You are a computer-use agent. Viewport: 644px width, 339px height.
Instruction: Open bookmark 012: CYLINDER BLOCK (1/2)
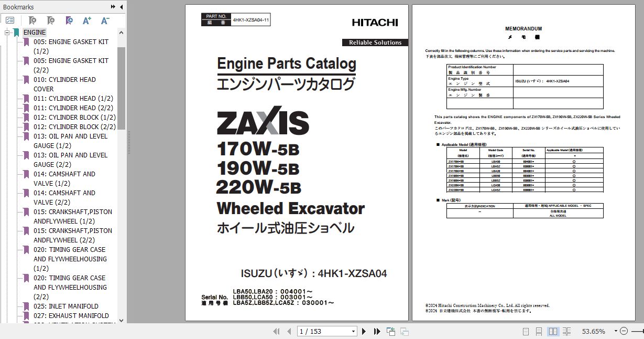(x=75, y=118)
